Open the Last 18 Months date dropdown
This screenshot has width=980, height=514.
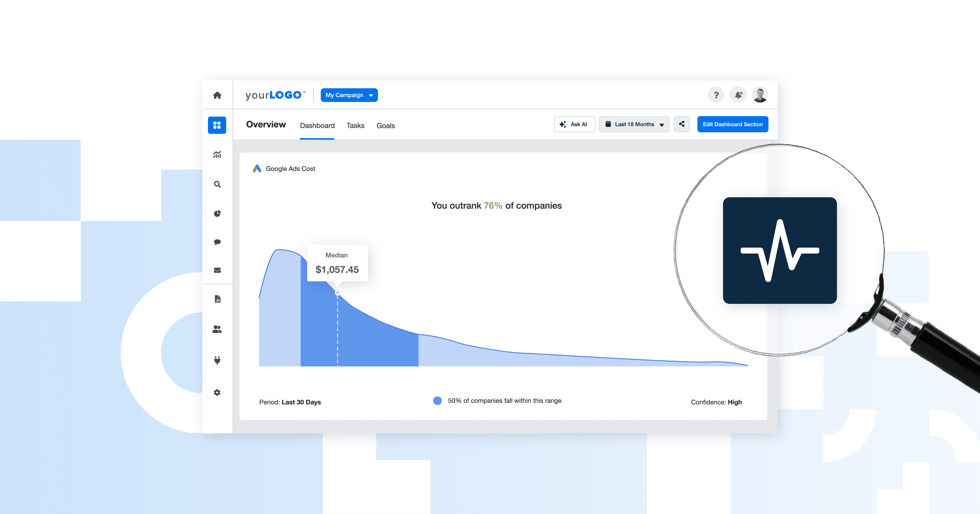point(634,124)
